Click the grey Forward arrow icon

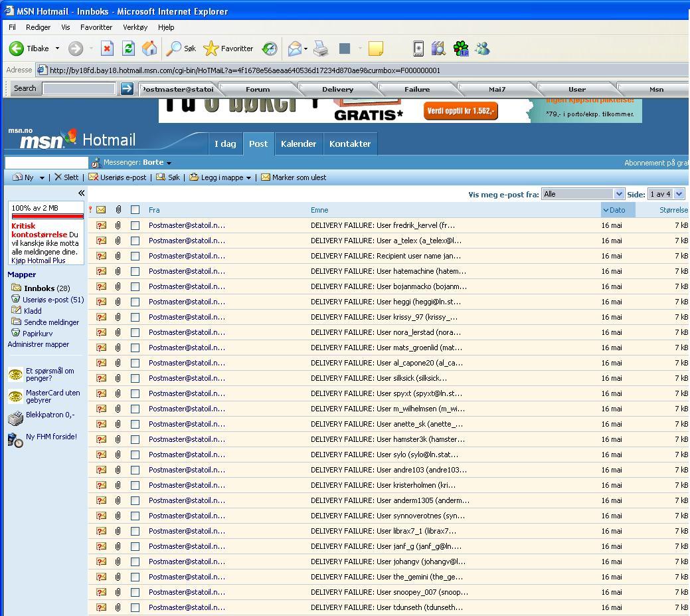76,49
